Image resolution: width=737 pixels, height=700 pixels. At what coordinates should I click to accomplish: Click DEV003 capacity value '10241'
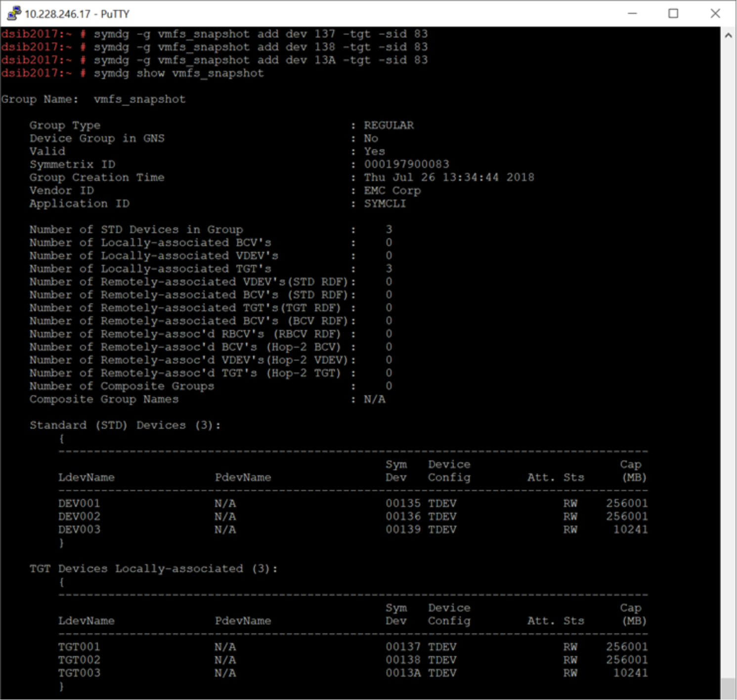(x=630, y=530)
